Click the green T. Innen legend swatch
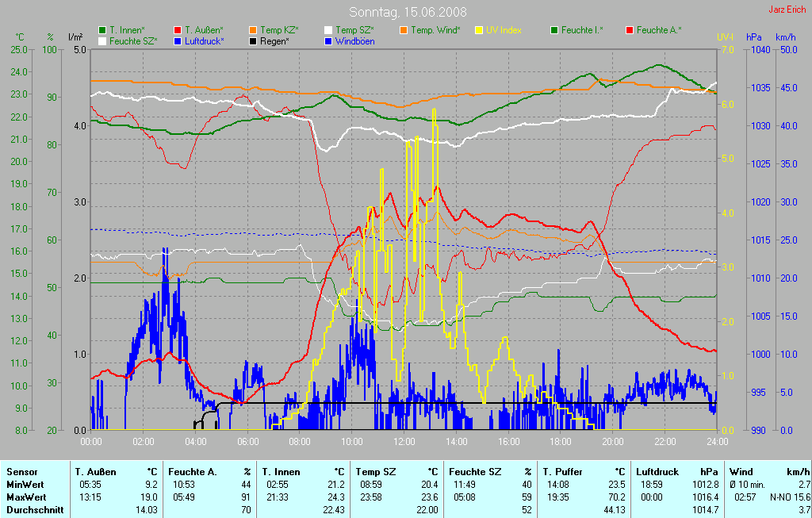 102,30
